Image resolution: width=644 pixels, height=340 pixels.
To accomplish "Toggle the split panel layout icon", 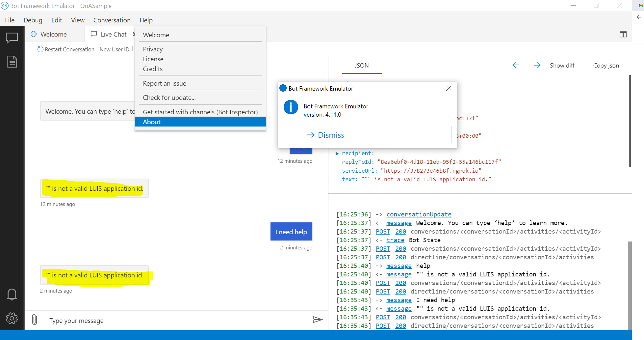I will [623, 34].
